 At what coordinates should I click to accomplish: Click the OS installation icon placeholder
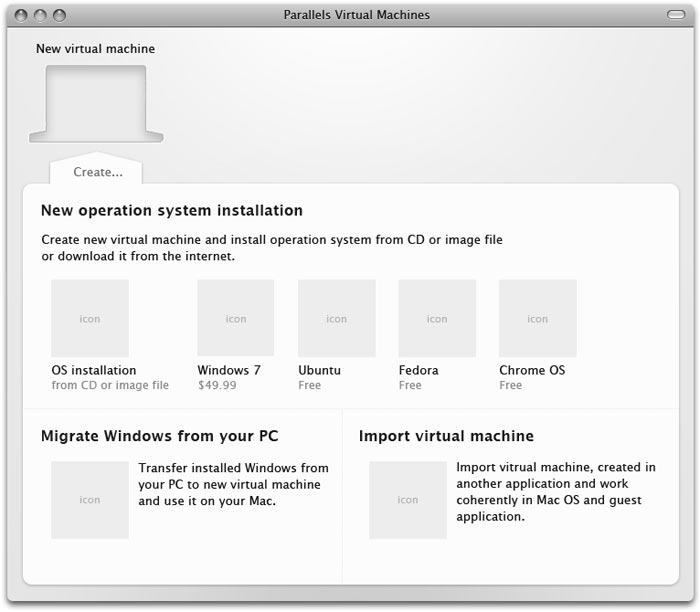click(90, 318)
